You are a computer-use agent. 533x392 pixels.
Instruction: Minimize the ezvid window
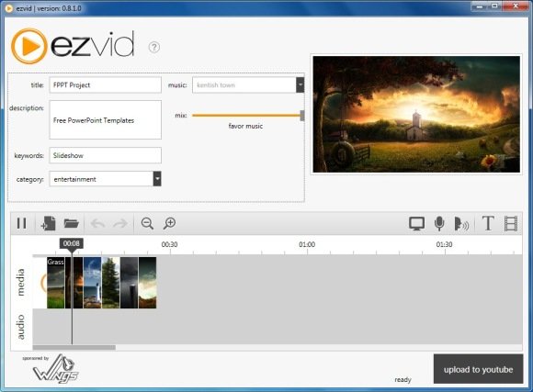(480, 6)
